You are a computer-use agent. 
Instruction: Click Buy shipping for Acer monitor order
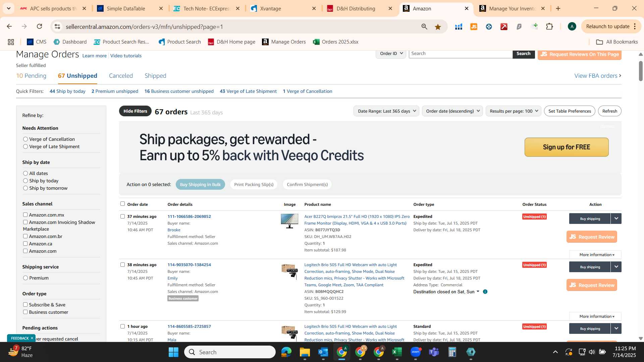click(x=590, y=219)
